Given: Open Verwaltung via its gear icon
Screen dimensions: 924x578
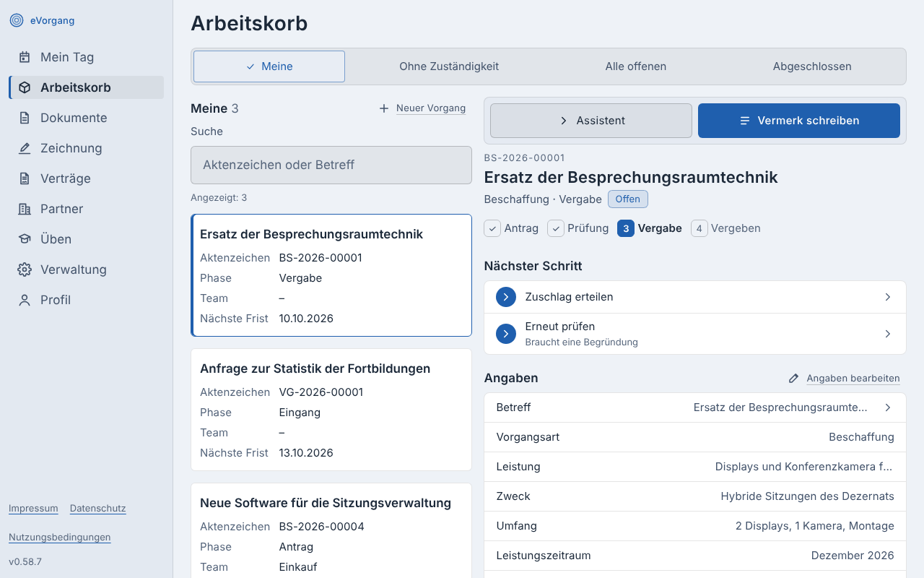Looking at the screenshot, I should pyautogui.click(x=25, y=269).
